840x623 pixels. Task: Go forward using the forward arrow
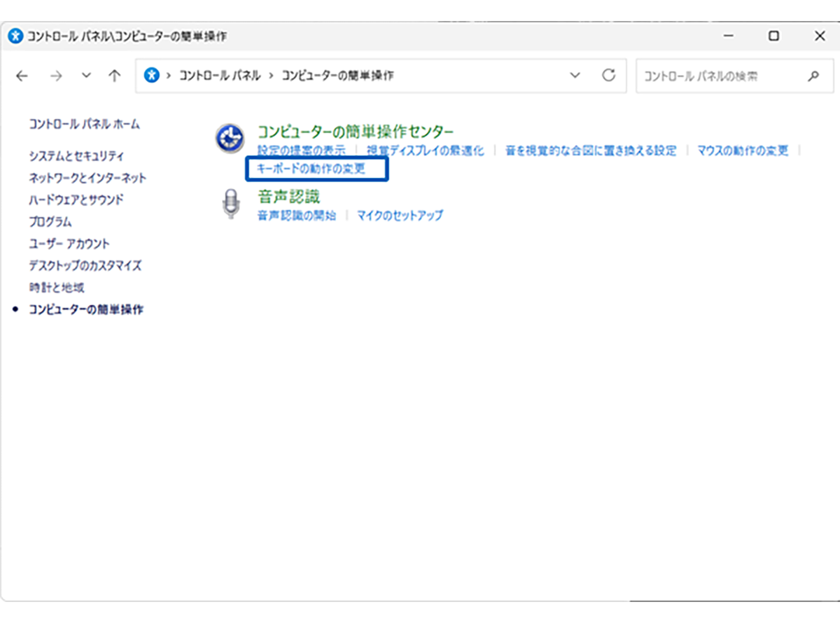55,75
